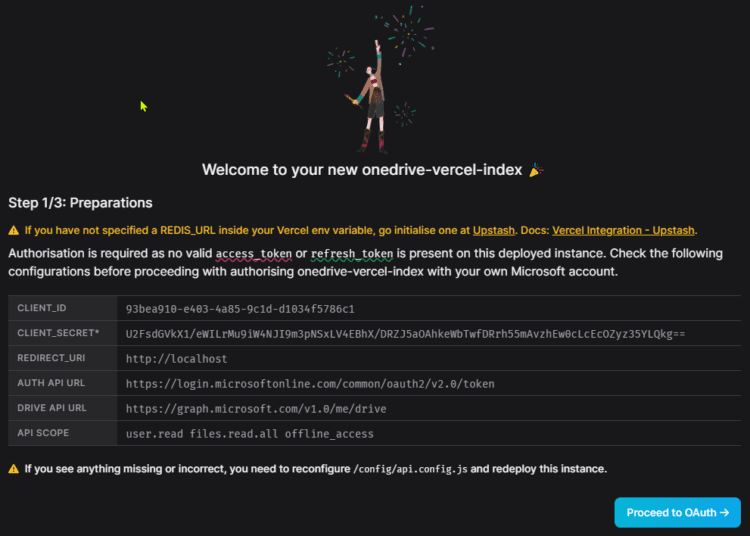Click the Proceed to OAuth button
750x536 pixels.
tap(677, 512)
